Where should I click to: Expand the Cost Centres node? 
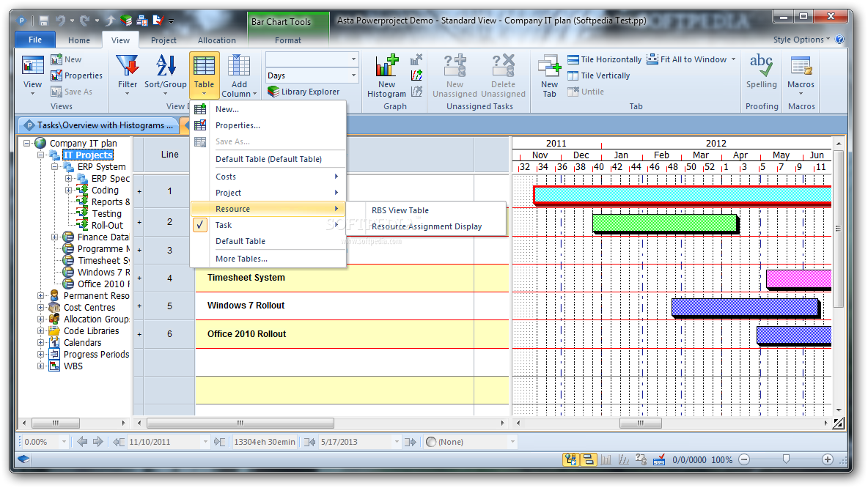coord(40,307)
